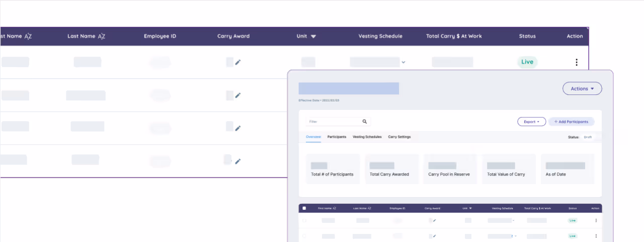Sort small table by Last name AZ icon

click(369, 208)
